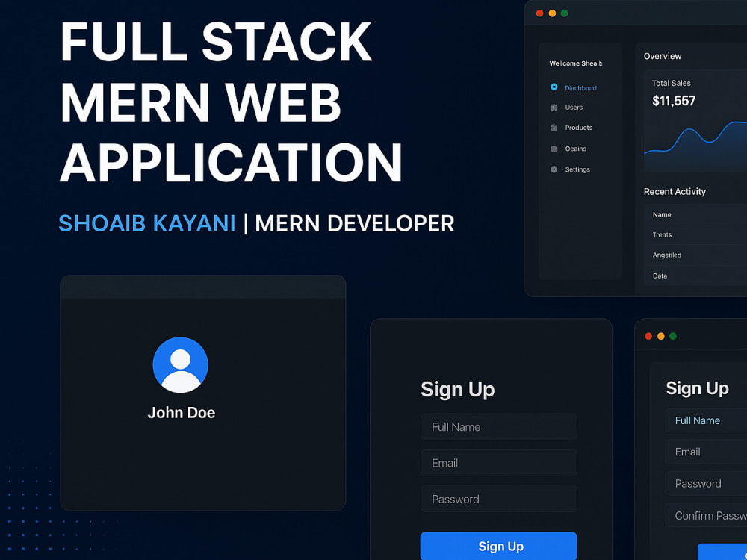Focus the Confirm Password field in right window
Image resolution: width=747 pixels, height=560 pixels.
pyautogui.click(x=706, y=515)
